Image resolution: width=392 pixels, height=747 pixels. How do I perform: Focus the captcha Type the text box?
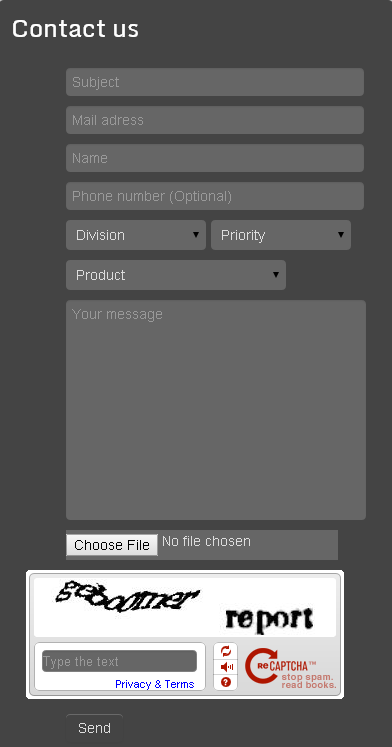pos(119,661)
